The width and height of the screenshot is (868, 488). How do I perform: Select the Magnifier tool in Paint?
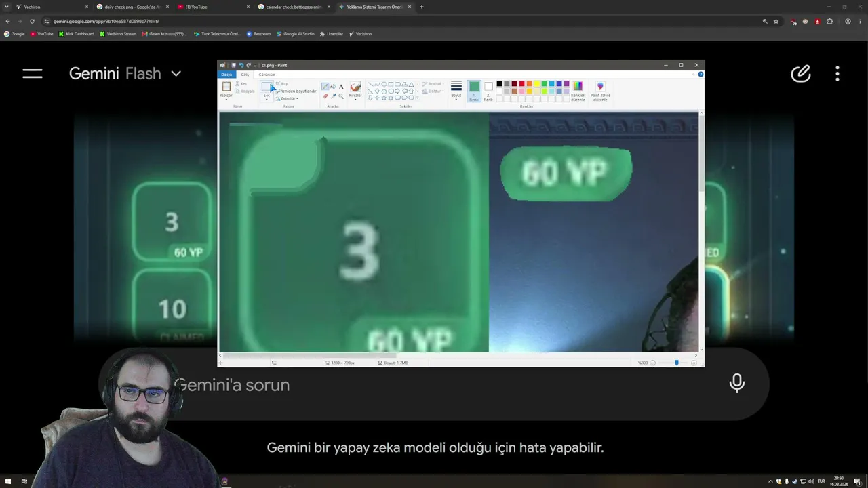point(341,96)
